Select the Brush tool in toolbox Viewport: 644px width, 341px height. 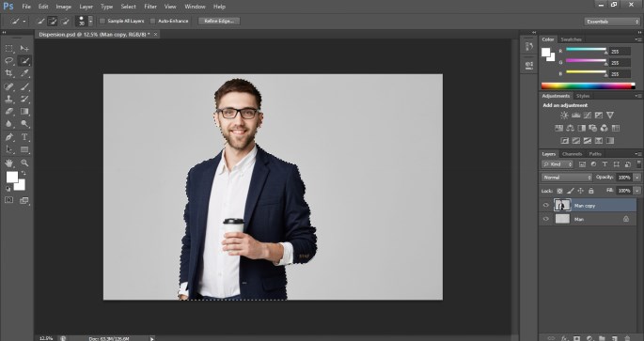24,86
